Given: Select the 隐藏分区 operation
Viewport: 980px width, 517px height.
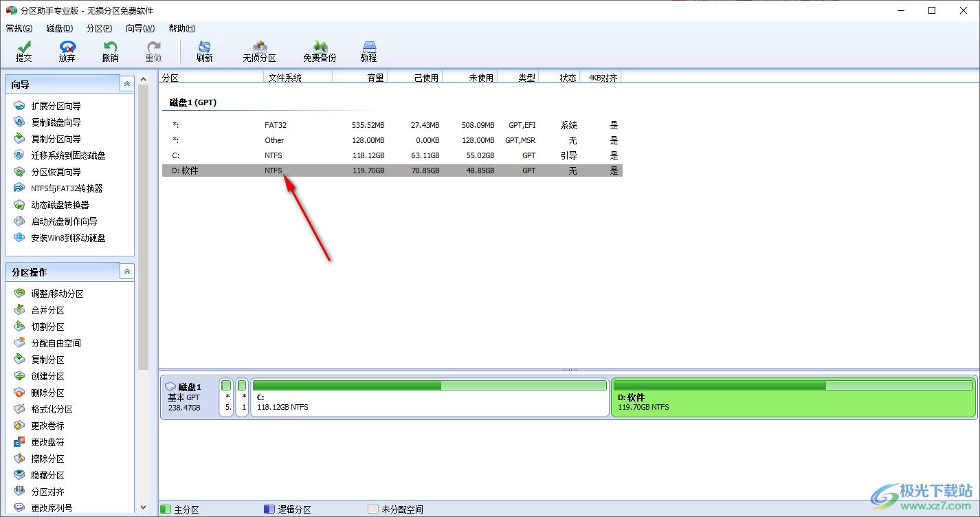Looking at the screenshot, I should click(39, 475).
